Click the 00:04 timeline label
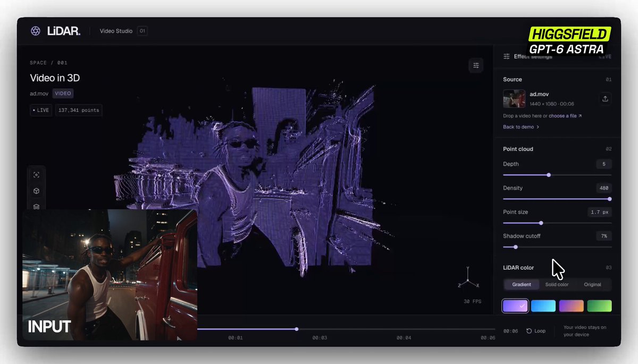 pyautogui.click(x=404, y=338)
